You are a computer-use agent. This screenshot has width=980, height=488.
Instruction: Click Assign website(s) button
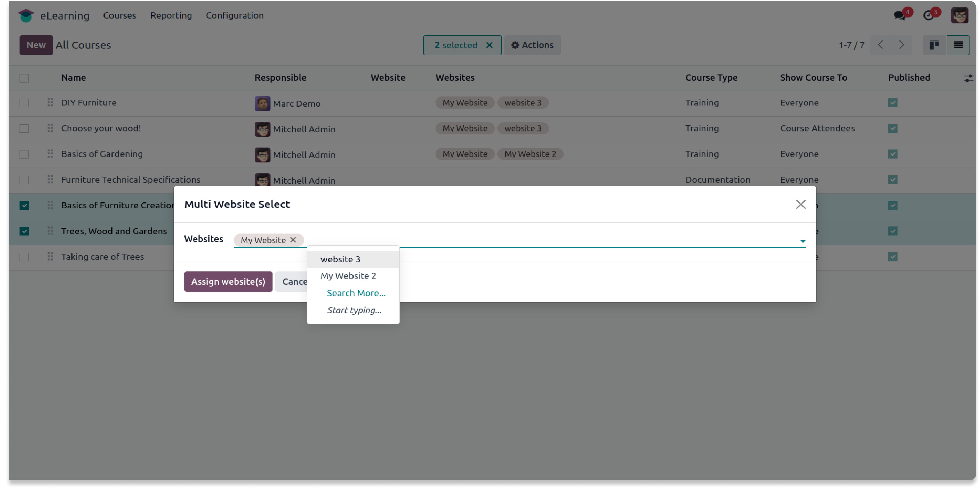[x=228, y=281]
